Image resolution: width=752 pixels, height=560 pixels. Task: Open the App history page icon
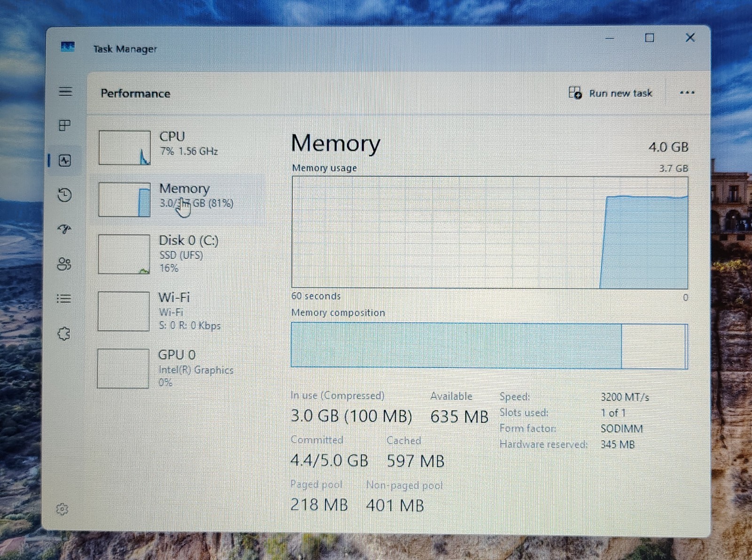(x=65, y=194)
